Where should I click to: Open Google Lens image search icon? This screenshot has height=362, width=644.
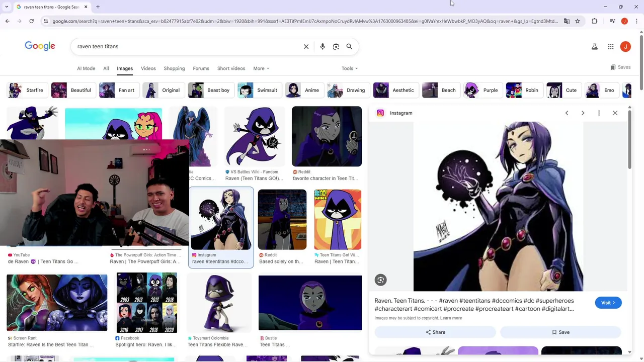pyautogui.click(x=336, y=46)
